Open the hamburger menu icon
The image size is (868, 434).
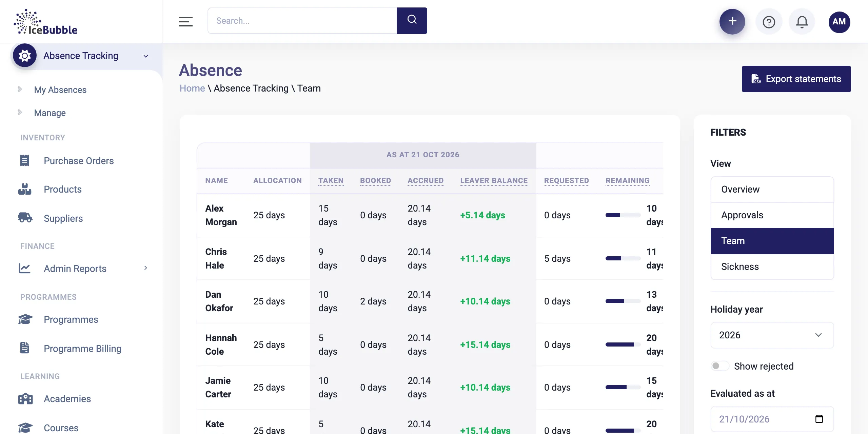(185, 21)
